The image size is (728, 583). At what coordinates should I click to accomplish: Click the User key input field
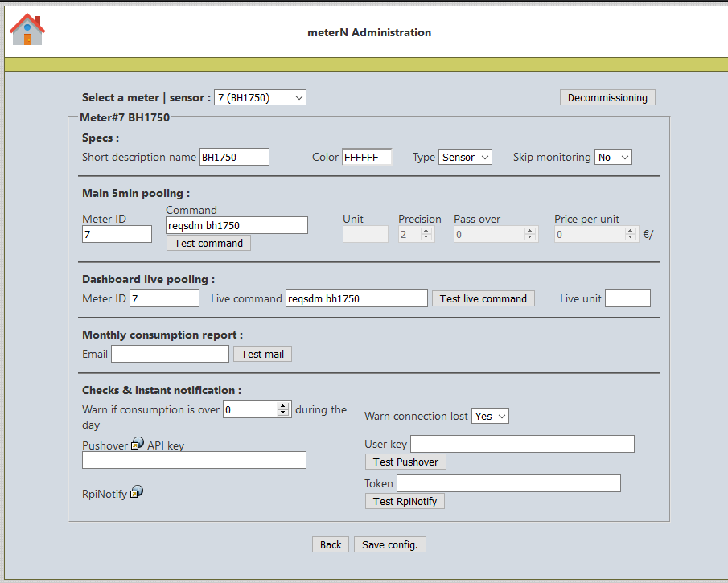522,444
